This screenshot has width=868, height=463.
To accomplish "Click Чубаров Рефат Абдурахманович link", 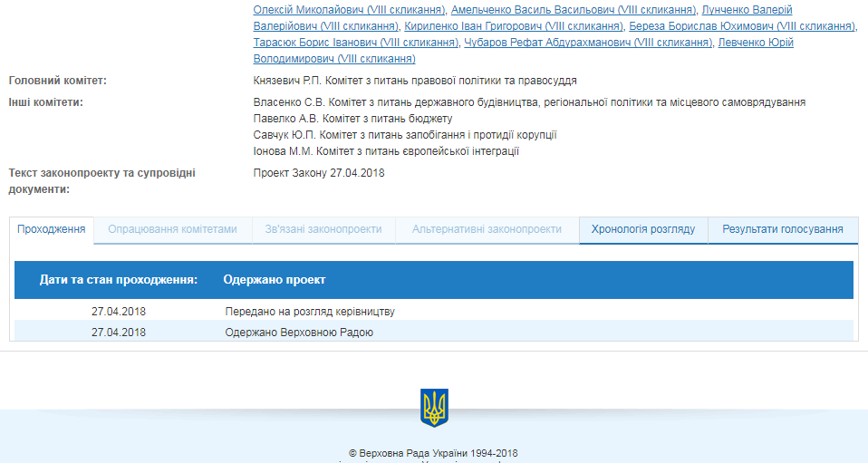I will click(587, 43).
